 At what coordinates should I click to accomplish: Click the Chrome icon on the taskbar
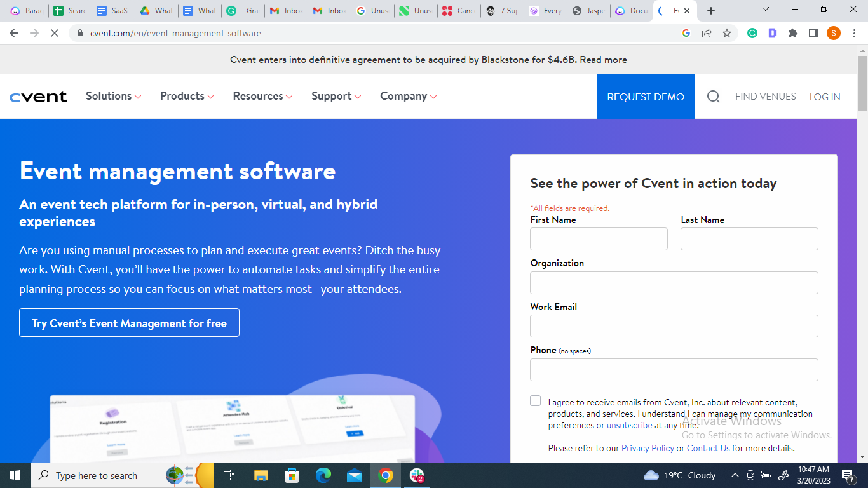click(x=386, y=475)
